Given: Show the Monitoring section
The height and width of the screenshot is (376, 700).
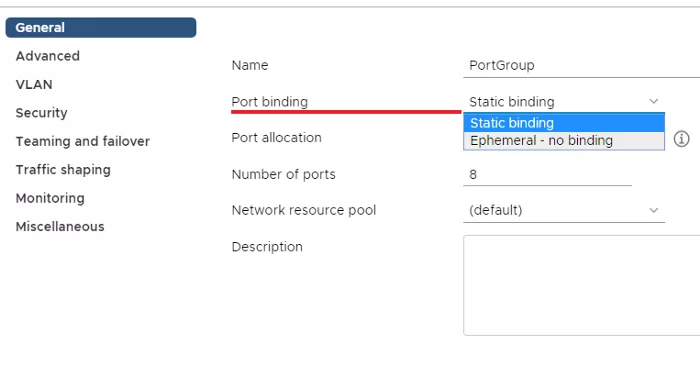Looking at the screenshot, I should click(50, 198).
